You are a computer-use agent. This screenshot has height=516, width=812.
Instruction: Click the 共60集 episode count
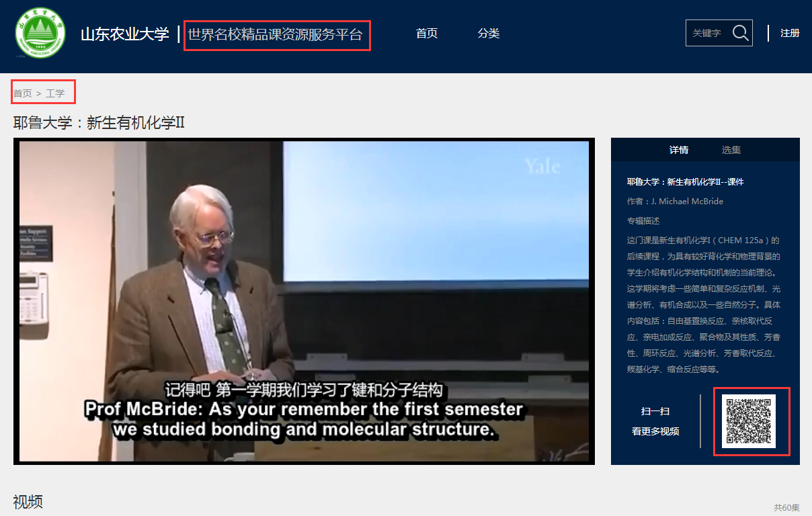tap(786, 507)
